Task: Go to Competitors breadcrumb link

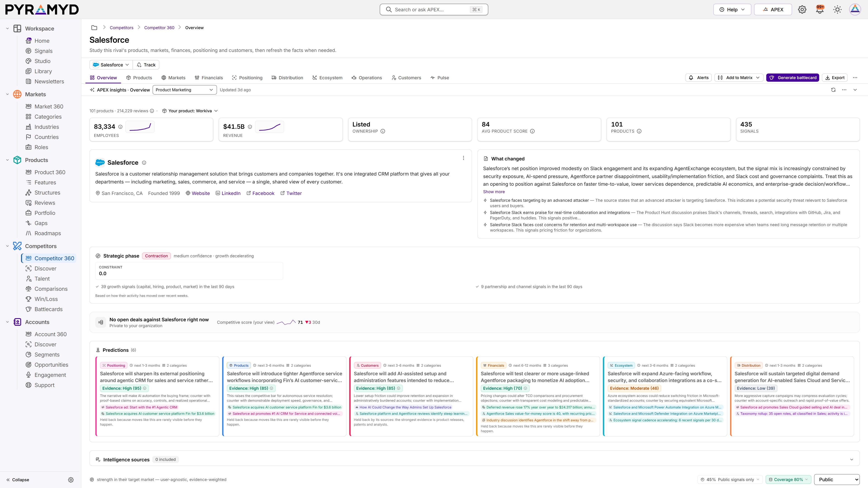Action: coord(121,28)
